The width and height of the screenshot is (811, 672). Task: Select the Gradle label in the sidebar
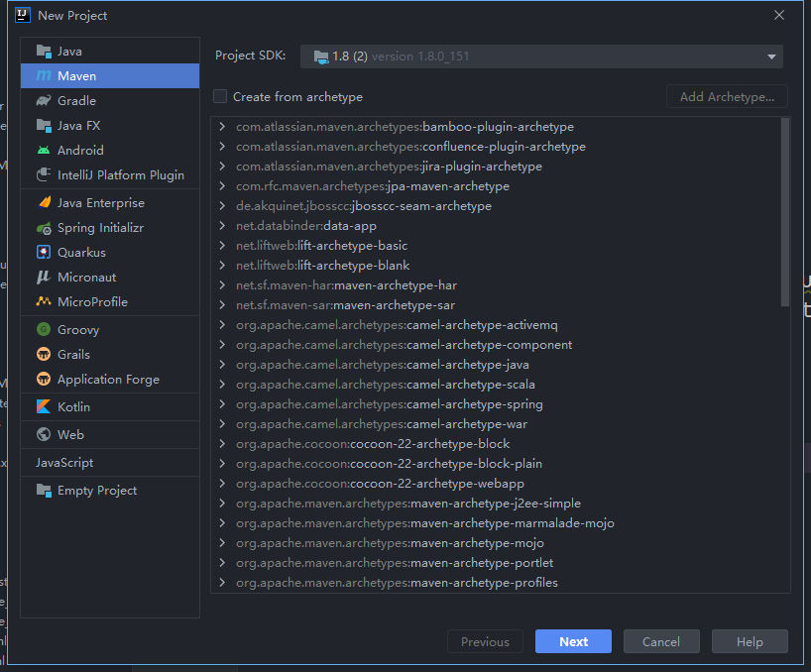[x=76, y=101]
